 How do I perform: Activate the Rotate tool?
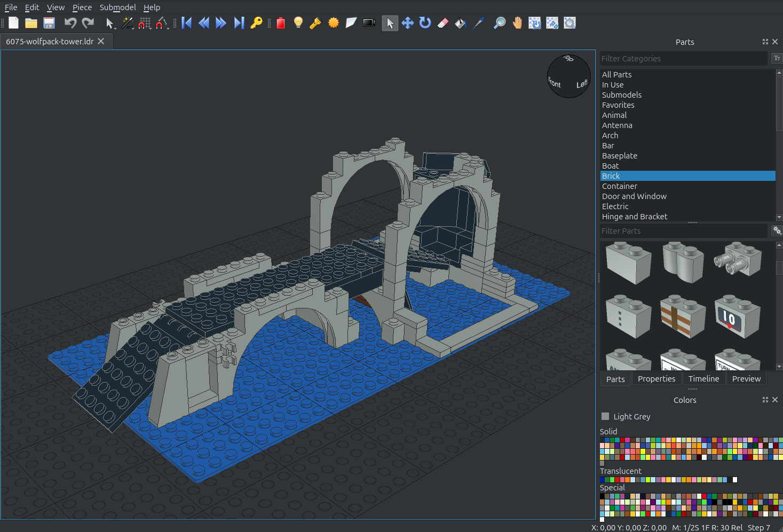point(425,23)
